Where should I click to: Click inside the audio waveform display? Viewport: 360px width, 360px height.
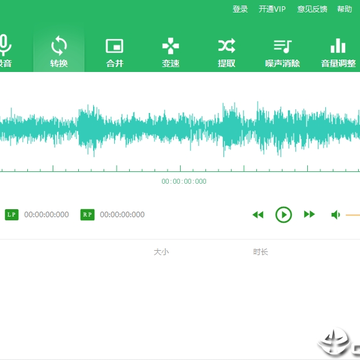(180, 129)
